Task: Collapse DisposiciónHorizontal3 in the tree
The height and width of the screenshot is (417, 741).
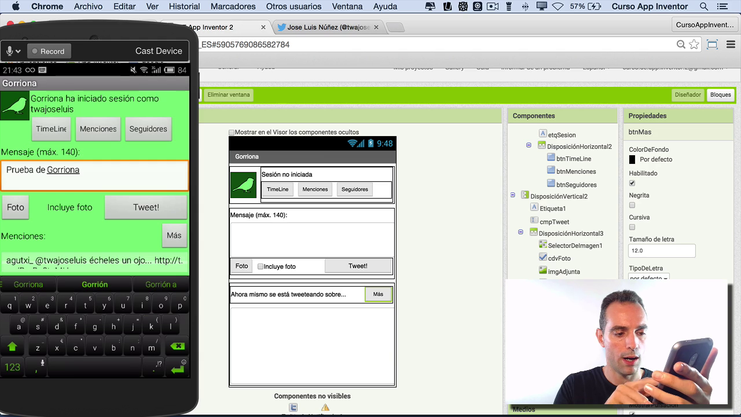Action: 521,232
